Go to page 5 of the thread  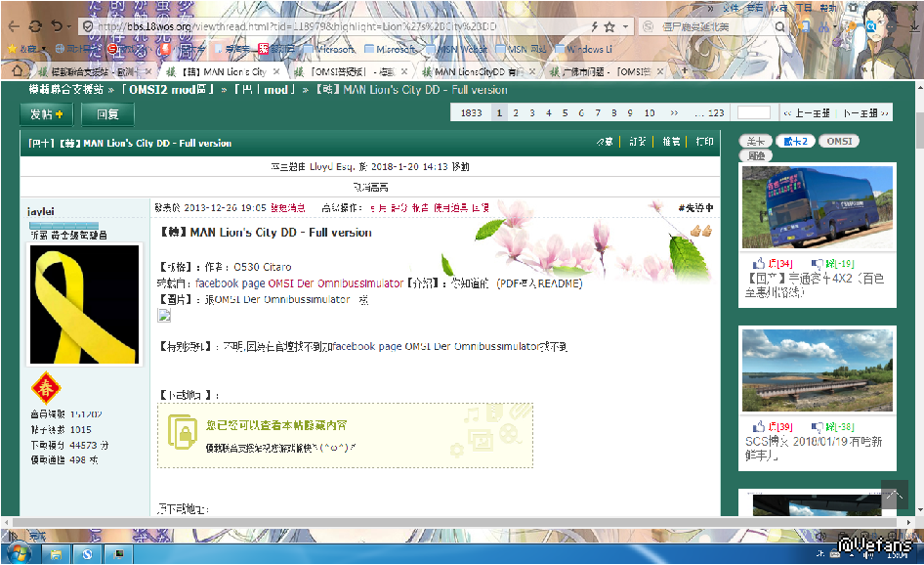coord(566,112)
